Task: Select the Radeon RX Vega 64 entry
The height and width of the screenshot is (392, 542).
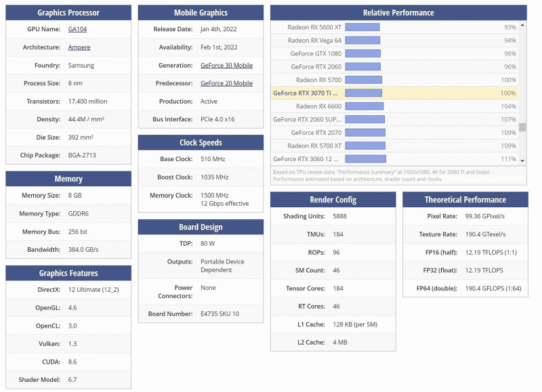Action: 394,41
